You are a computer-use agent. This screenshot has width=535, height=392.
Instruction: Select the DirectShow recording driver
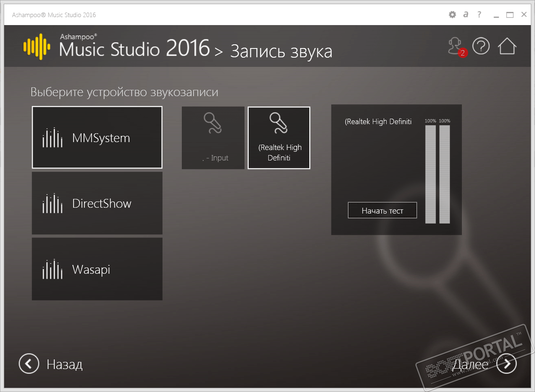pos(97,203)
